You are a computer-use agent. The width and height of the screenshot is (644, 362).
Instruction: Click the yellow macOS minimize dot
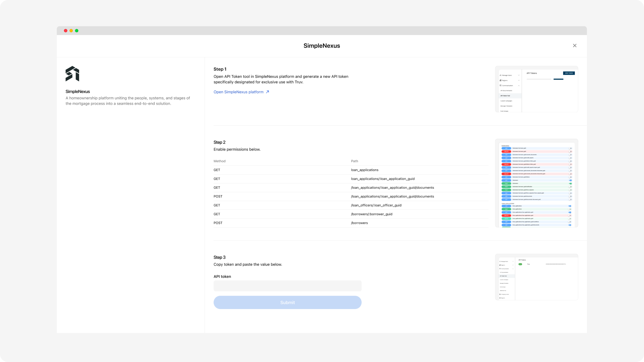[71, 31]
